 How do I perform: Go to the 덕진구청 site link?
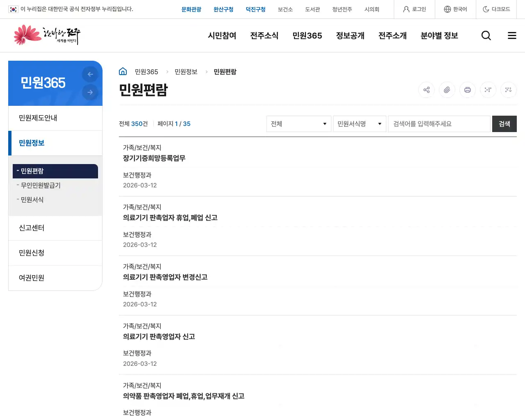click(x=256, y=9)
